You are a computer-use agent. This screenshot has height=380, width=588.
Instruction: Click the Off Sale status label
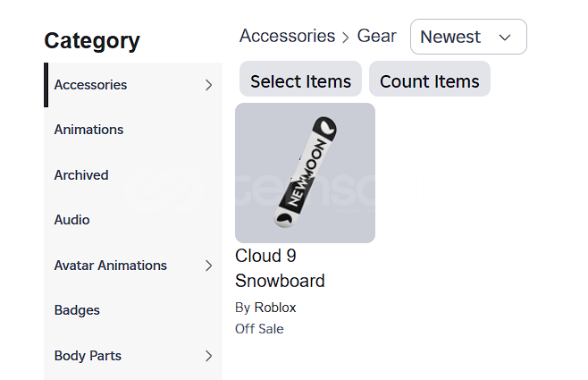click(x=259, y=329)
